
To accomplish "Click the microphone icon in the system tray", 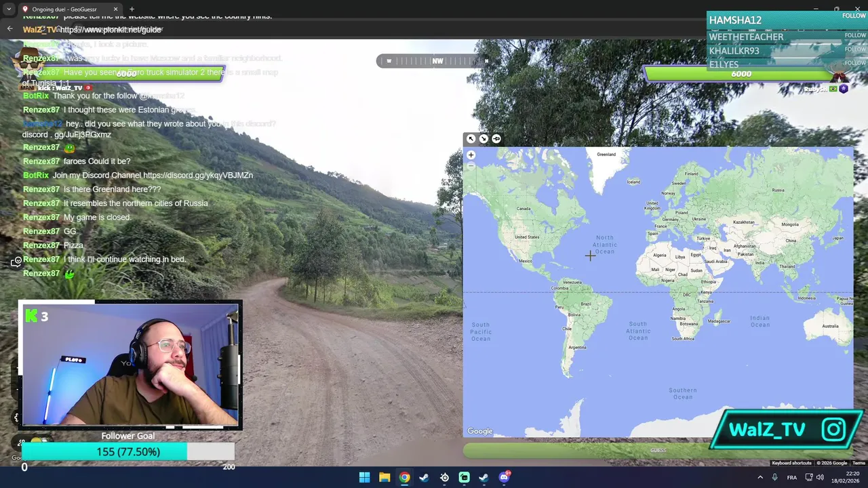I will click(x=775, y=477).
